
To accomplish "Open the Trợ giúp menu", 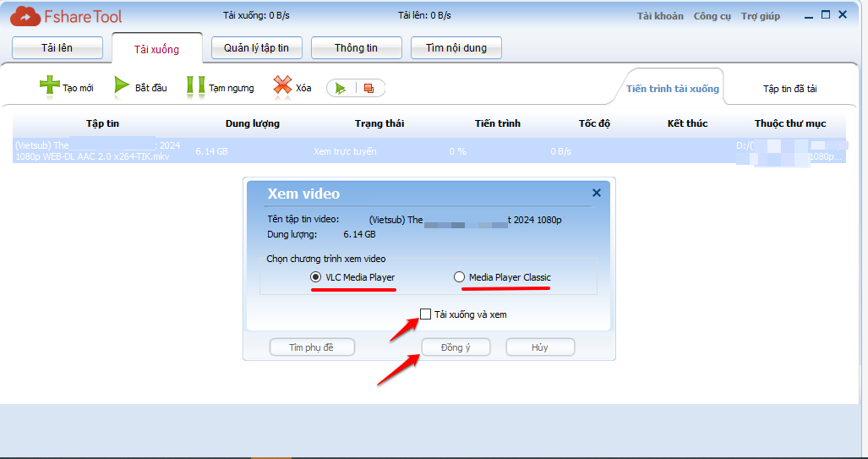I will click(x=761, y=16).
